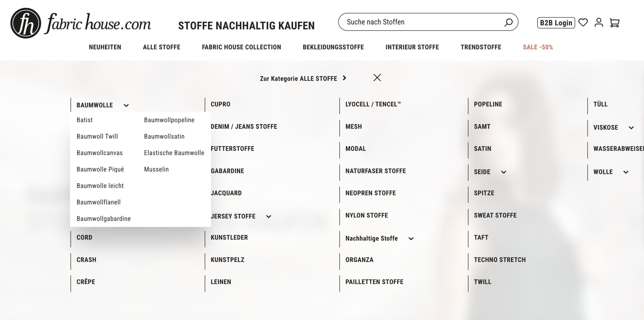The height and width of the screenshot is (320, 644).
Task: Select Baumwolle Piqué subcategory
Action: point(100,169)
